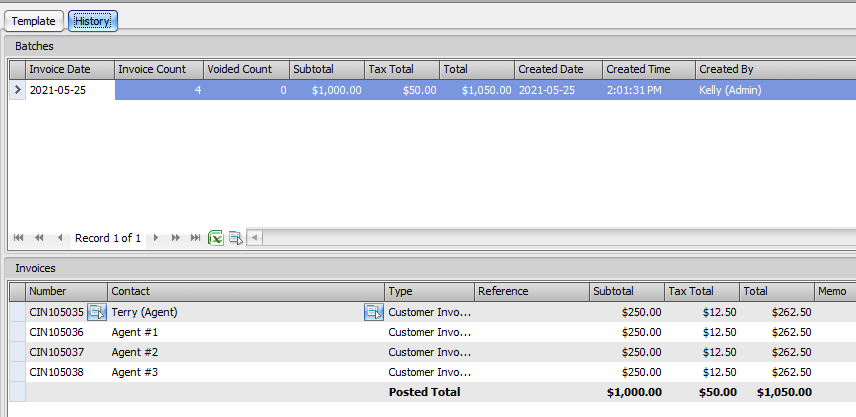Viewport: 856px width, 417px height.
Task: Select the row indicator arrow for 2021-05-25 batch
Action: point(17,90)
